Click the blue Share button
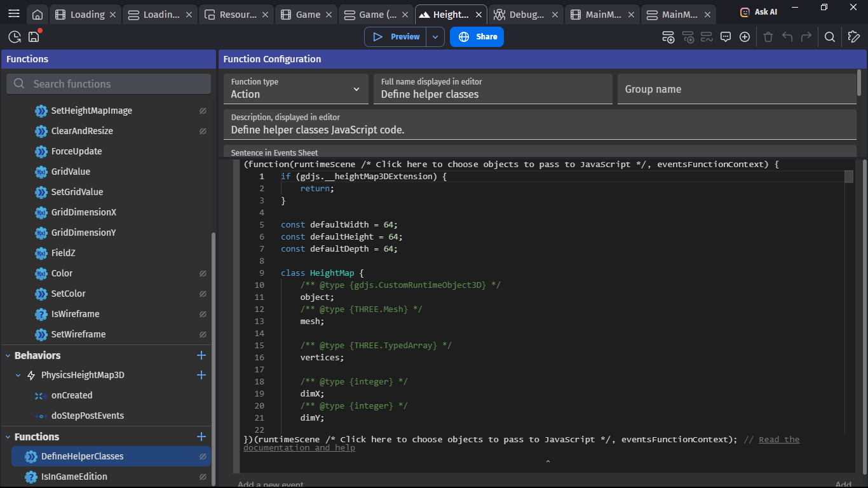The image size is (868, 488). tap(477, 37)
